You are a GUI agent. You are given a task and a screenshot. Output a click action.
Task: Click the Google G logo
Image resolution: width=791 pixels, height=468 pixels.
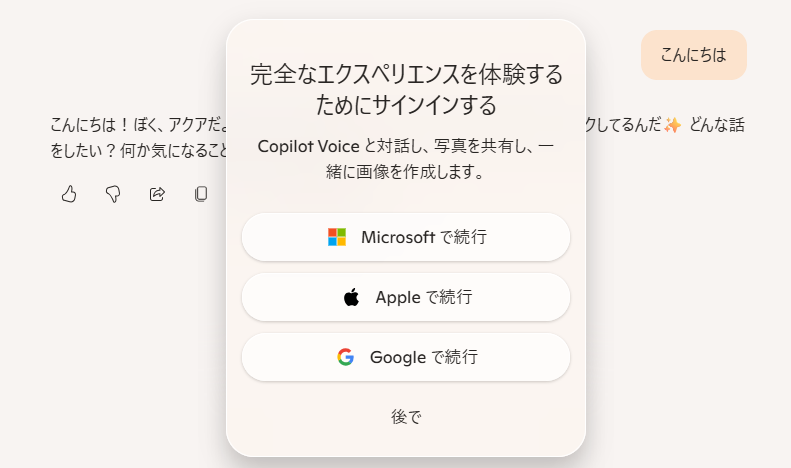346,357
